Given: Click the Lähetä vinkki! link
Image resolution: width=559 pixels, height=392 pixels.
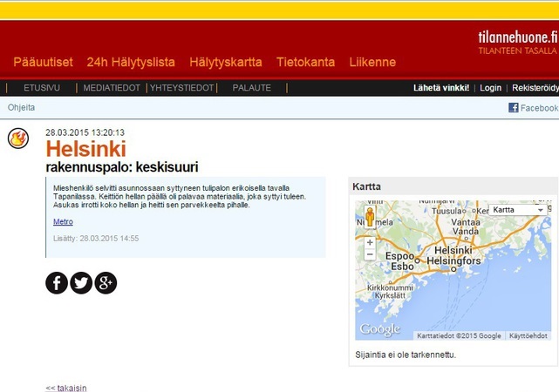Looking at the screenshot, I should (x=441, y=88).
